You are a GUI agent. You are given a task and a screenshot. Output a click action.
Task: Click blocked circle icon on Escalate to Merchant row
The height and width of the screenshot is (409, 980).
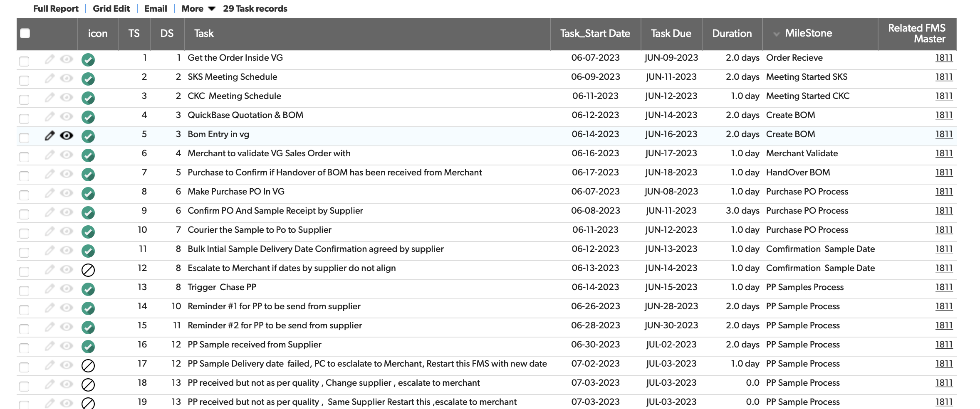click(x=88, y=270)
